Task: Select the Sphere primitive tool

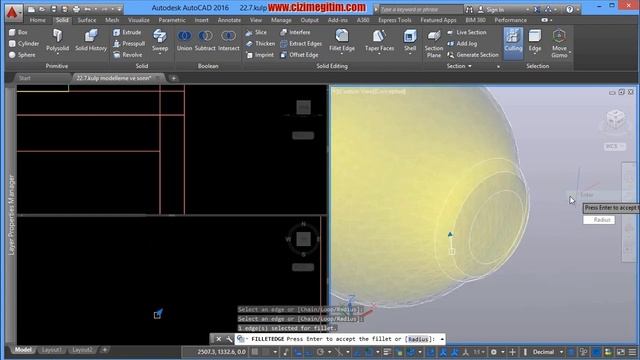Action: pyautogui.click(x=22, y=55)
